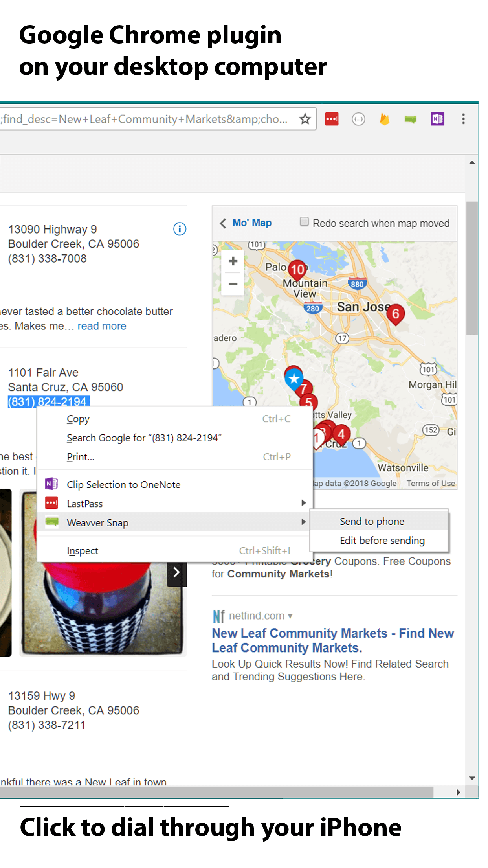Open the jar photo thumbnail
This screenshot has width=488, height=868.
103,572
